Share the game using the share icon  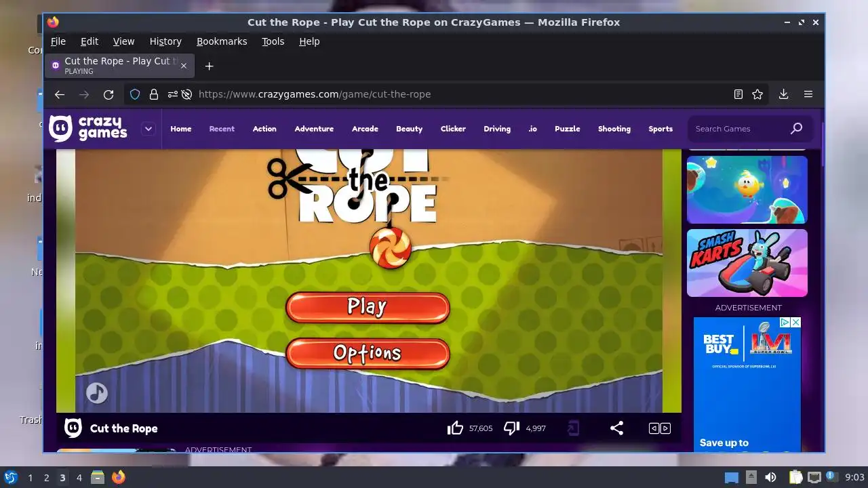pyautogui.click(x=616, y=428)
